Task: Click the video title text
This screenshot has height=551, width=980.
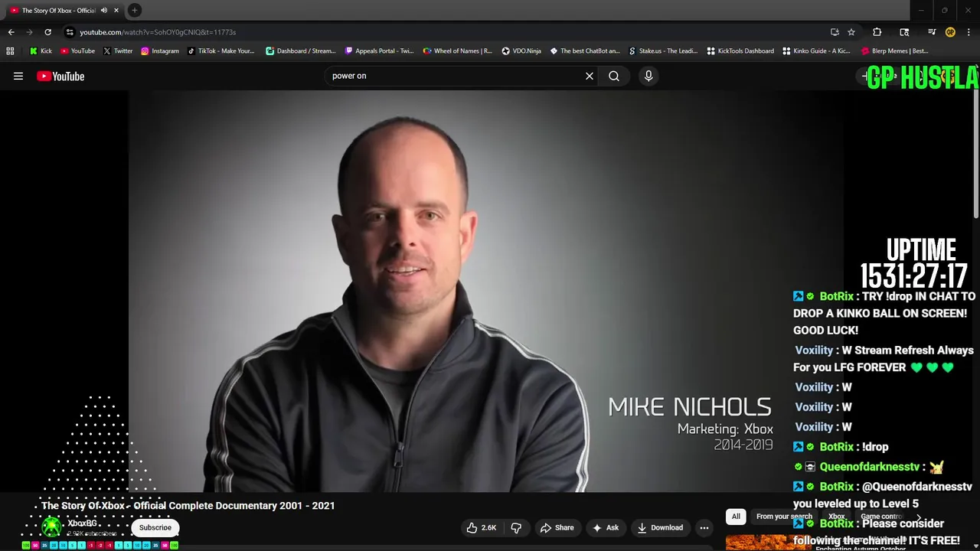Action: 188,506
